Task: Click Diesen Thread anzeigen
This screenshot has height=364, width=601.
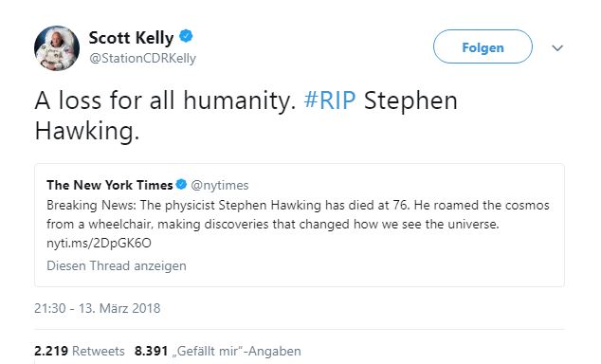Action: coord(117,265)
